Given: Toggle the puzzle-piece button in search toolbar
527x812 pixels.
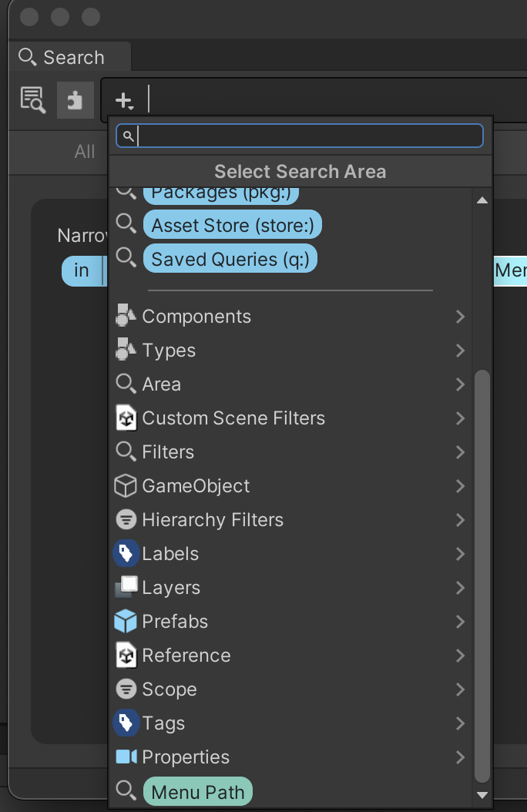Looking at the screenshot, I should point(76,100).
